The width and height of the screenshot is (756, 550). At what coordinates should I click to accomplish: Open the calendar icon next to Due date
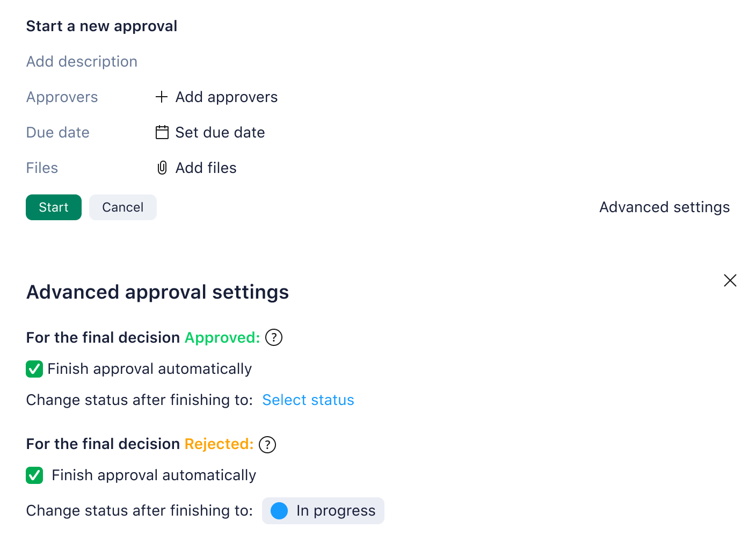tap(162, 132)
